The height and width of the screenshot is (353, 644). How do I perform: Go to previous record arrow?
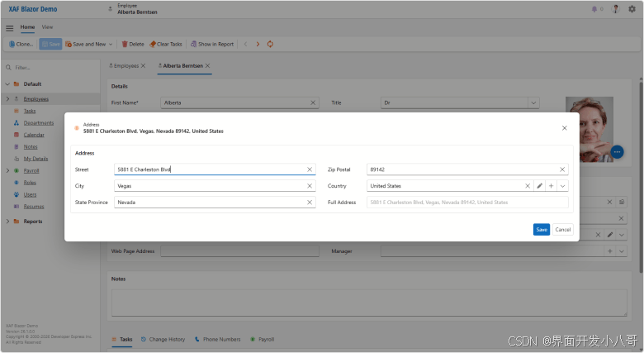click(x=245, y=44)
